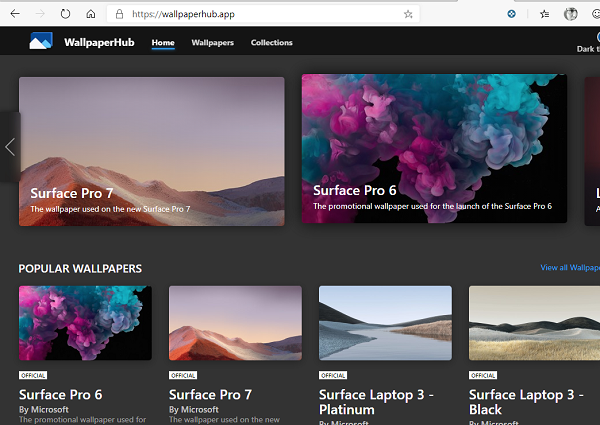The width and height of the screenshot is (600, 425).
Task: Select the Home navigation tab
Action: (163, 43)
